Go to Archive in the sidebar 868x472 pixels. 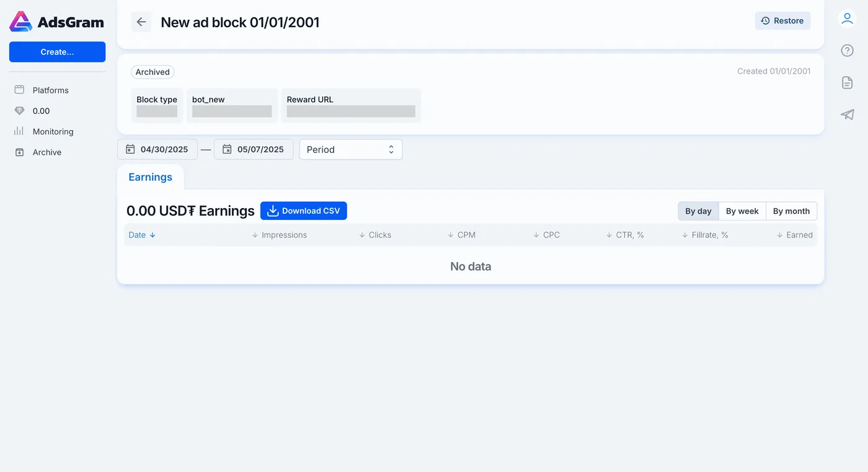point(47,152)
